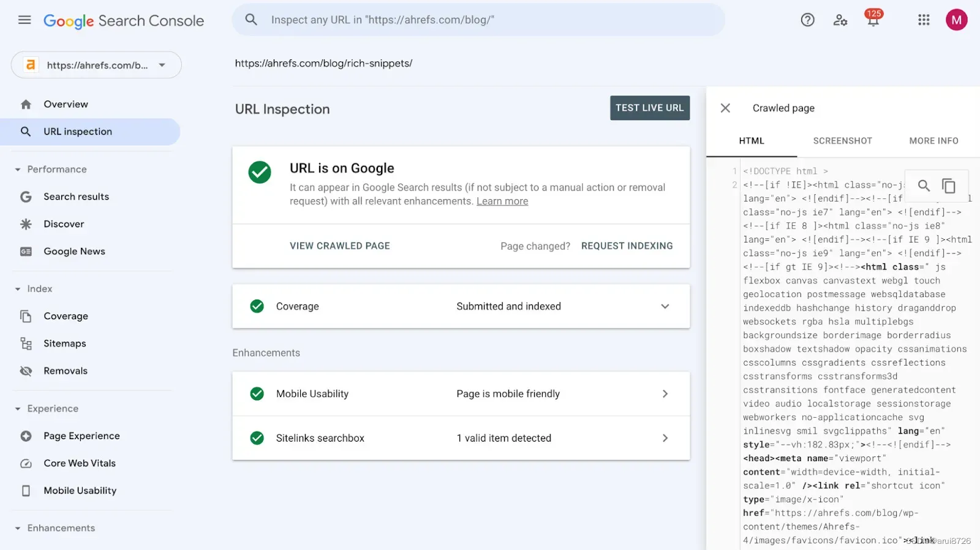980x550 pixels.
Task: Expand the Mobile Usability enhancement row
Action: [665, 394]
